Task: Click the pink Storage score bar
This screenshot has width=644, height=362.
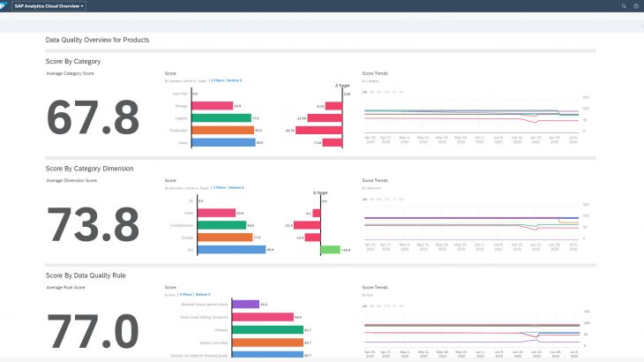Action: 212,105
